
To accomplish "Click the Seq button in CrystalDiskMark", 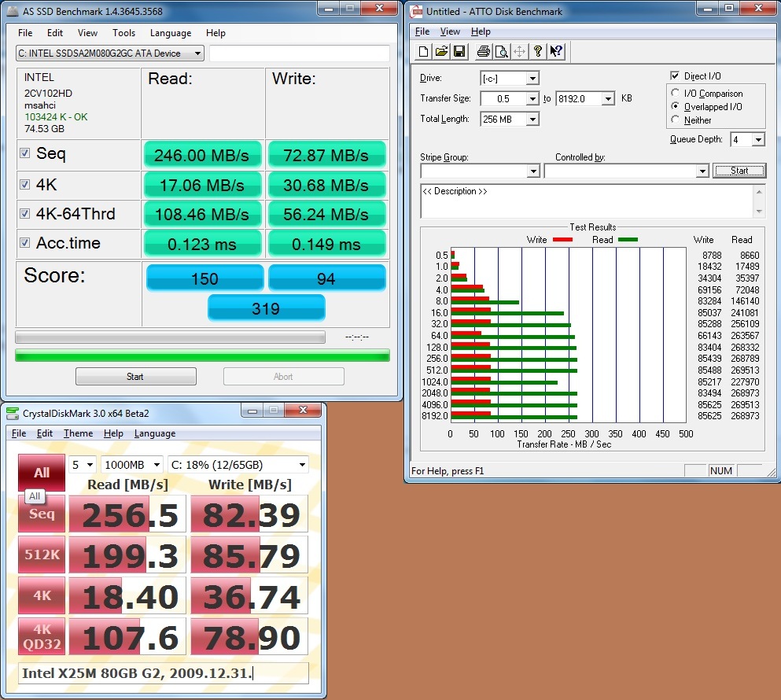I will (42, 514).
